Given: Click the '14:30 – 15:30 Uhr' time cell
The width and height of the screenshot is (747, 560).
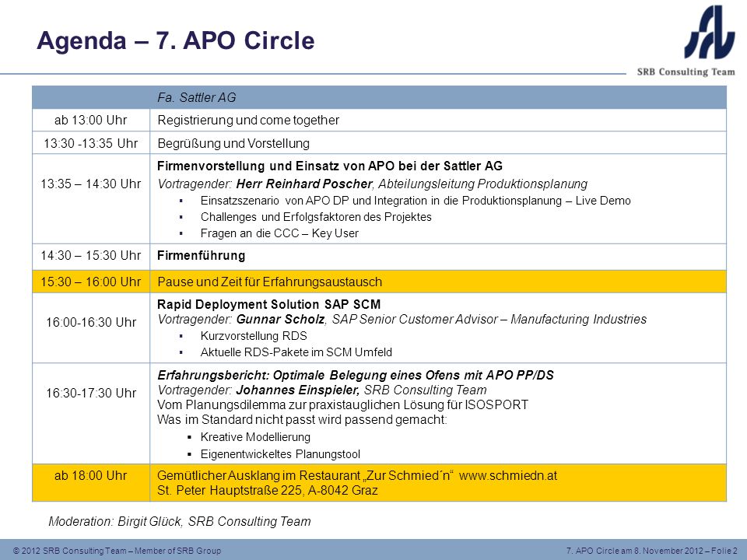Looking at the screenshot, I should pos(91,257).
